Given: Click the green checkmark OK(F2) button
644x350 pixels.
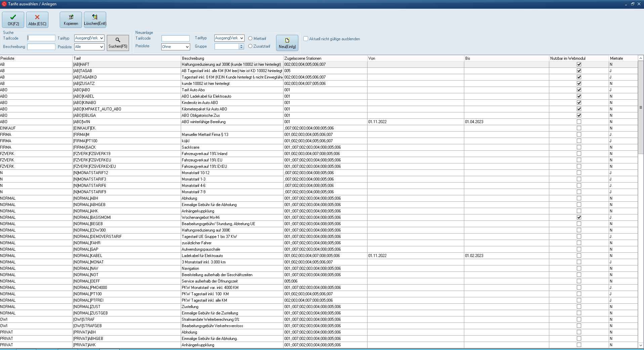Looking at the screenshot, I should click(x=13, y=20).
